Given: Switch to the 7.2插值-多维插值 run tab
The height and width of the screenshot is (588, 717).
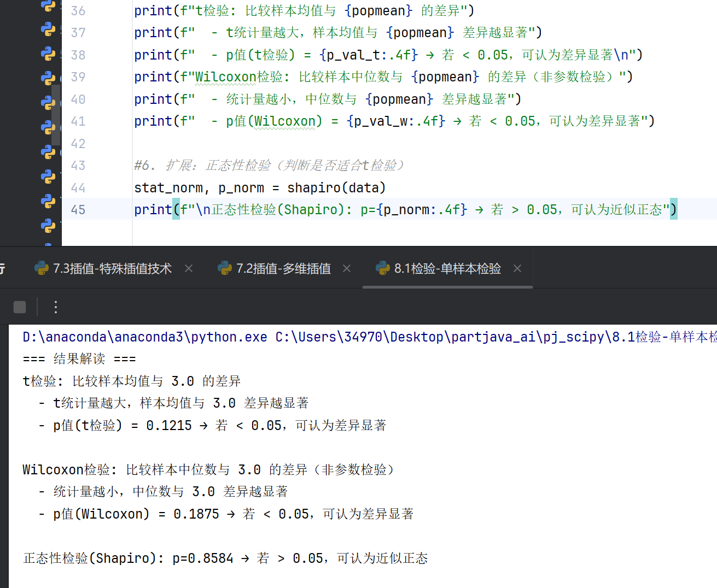Looking at the screenshot, I should 283,268.
